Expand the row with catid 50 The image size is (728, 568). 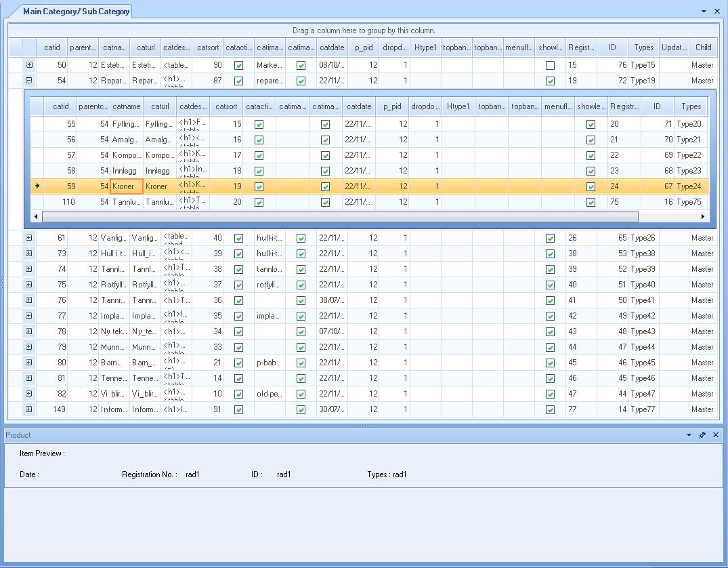(29, 65)
